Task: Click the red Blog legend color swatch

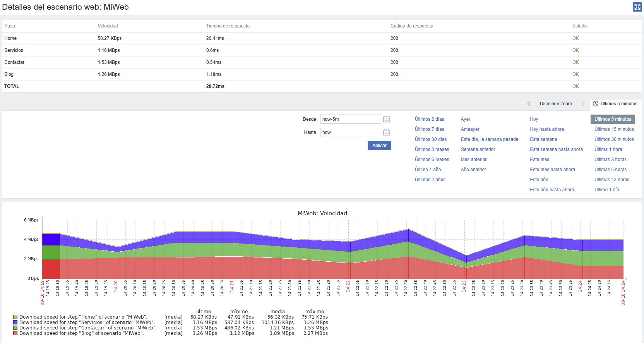Action: coord(15,333)
